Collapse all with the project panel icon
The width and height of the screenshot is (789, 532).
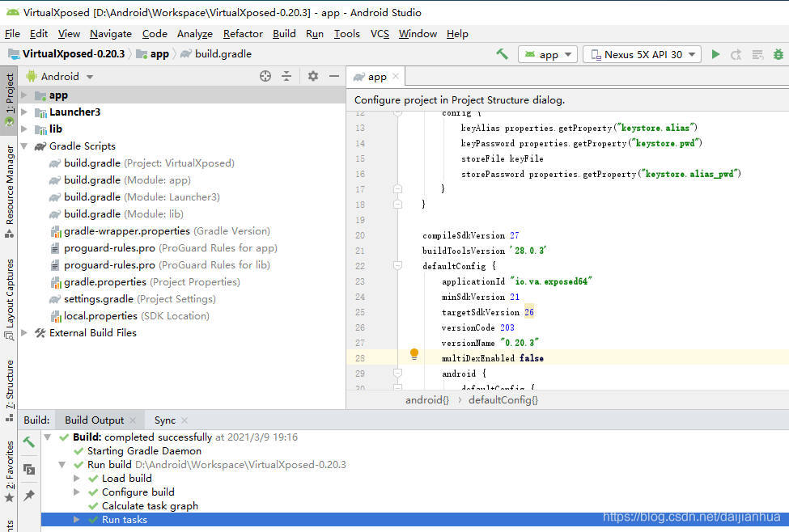coord(286,77)
